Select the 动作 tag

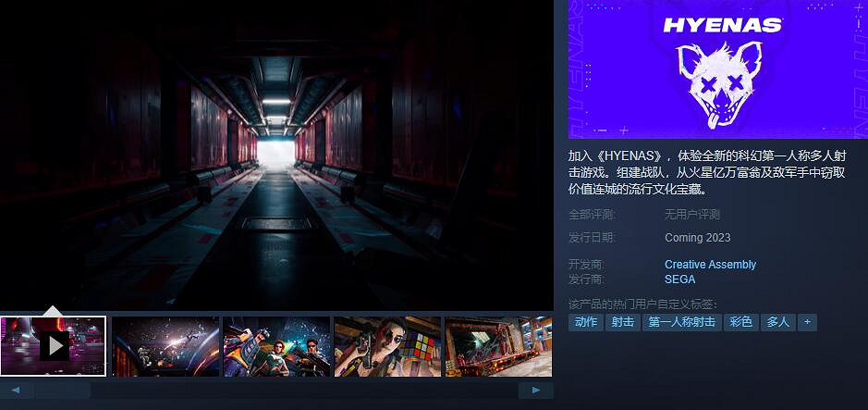click(586, 322)
